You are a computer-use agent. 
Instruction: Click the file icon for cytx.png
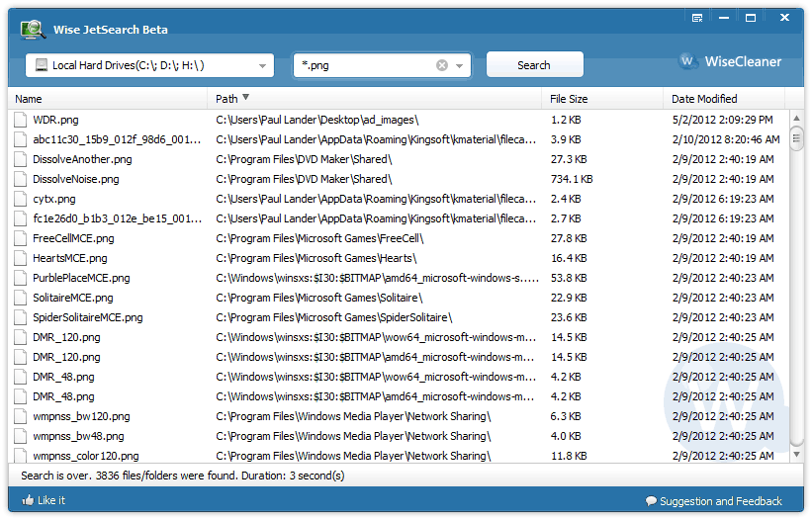click(x=20, y=199)
